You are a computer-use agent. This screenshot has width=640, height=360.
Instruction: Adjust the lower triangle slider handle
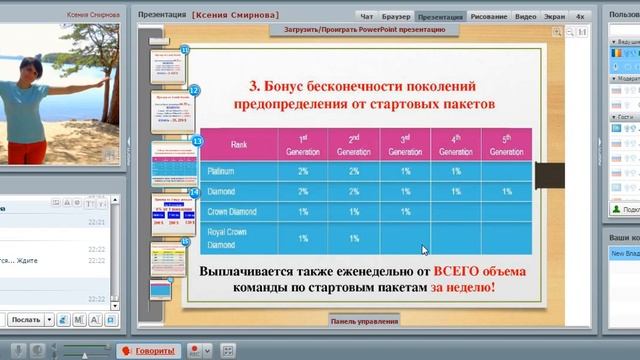[x=84, y=356]
